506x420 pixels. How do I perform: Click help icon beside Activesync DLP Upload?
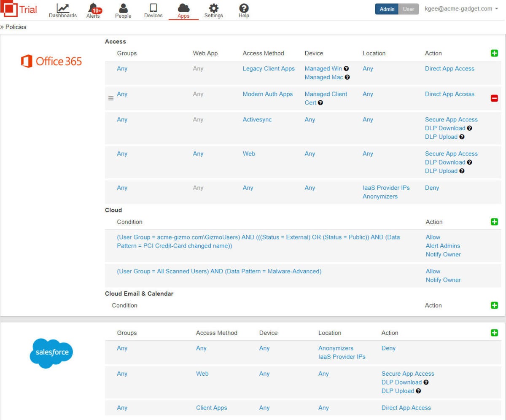pos(462,137)
